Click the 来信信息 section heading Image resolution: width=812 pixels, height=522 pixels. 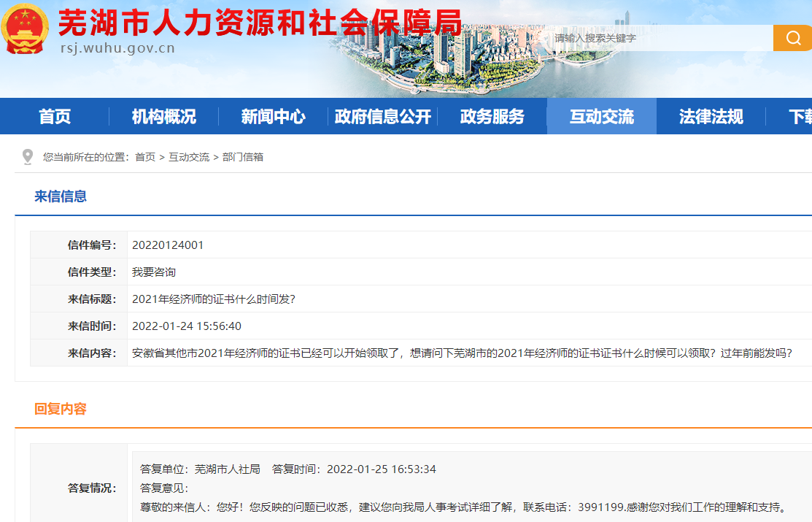click(x=61, y=196)
